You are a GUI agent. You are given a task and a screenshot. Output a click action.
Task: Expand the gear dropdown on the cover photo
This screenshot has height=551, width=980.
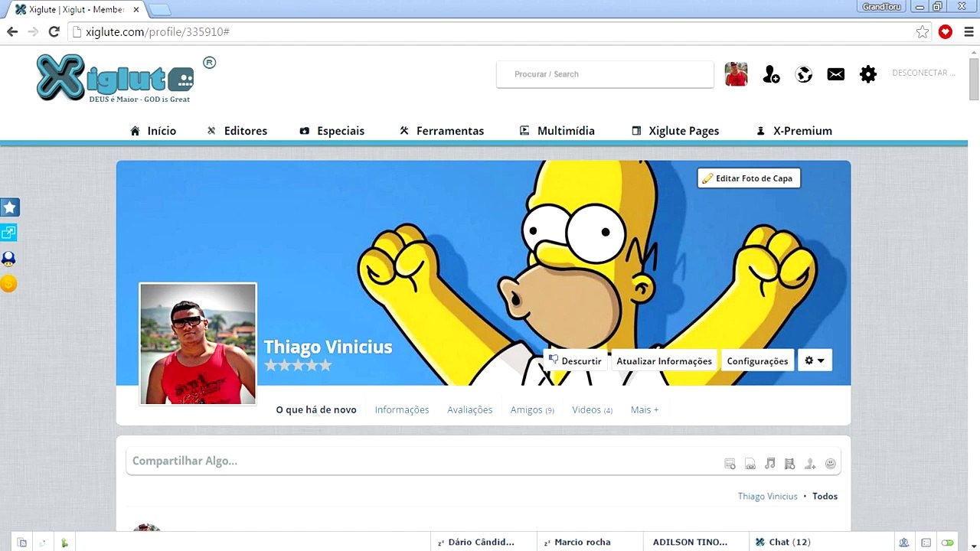click(815, 360)
